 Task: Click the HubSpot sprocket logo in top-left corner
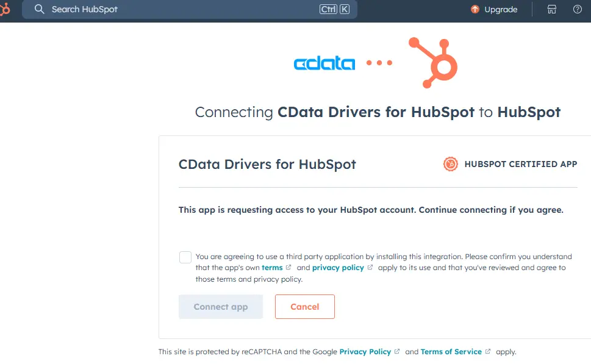pos(4,9)
